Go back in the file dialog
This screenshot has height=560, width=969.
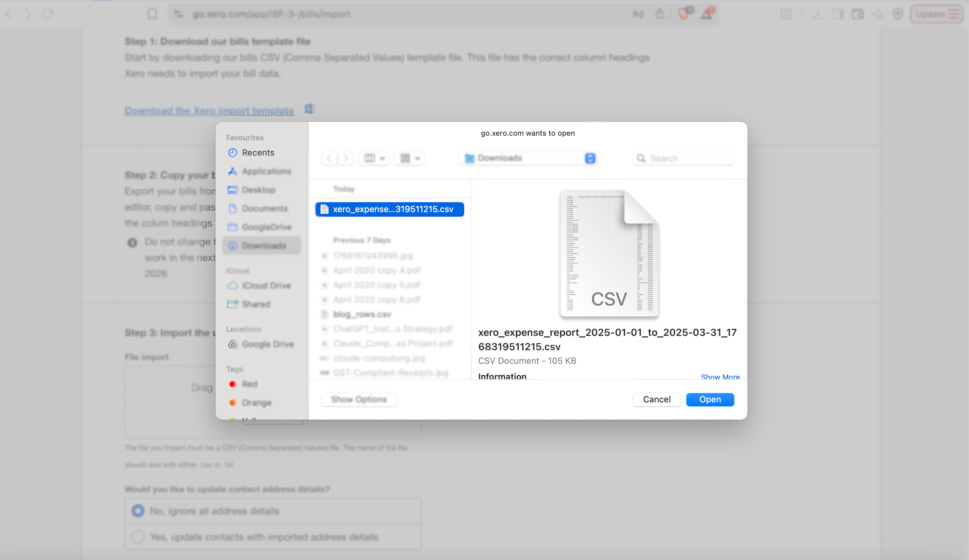click(x=329, y=158)
